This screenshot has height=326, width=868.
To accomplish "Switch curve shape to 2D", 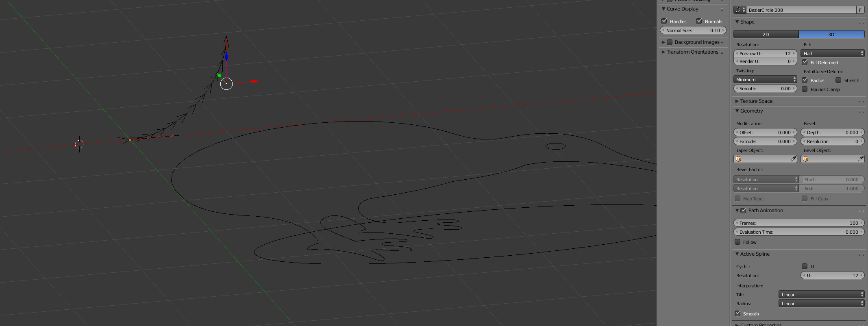I will tap(766, 35).
